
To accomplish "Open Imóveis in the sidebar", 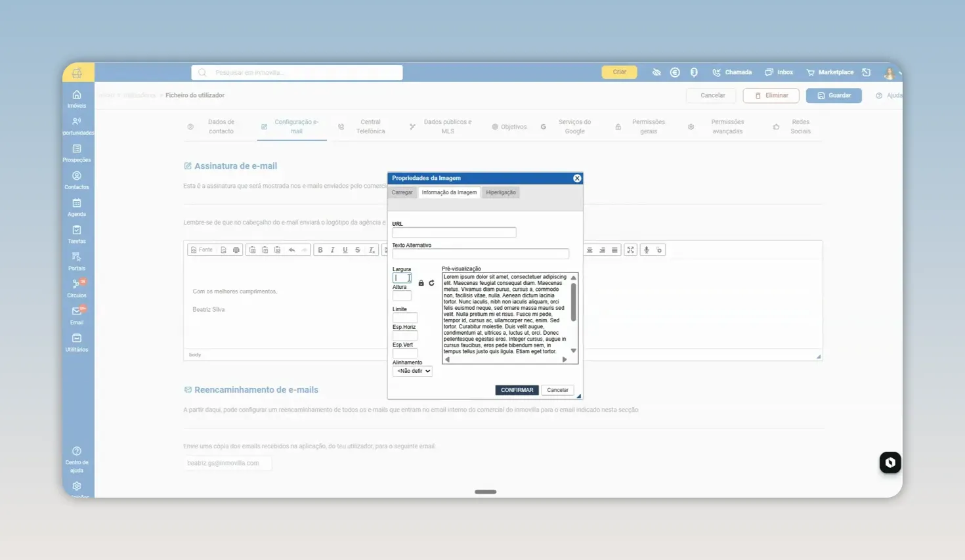I will coord(77,98).
